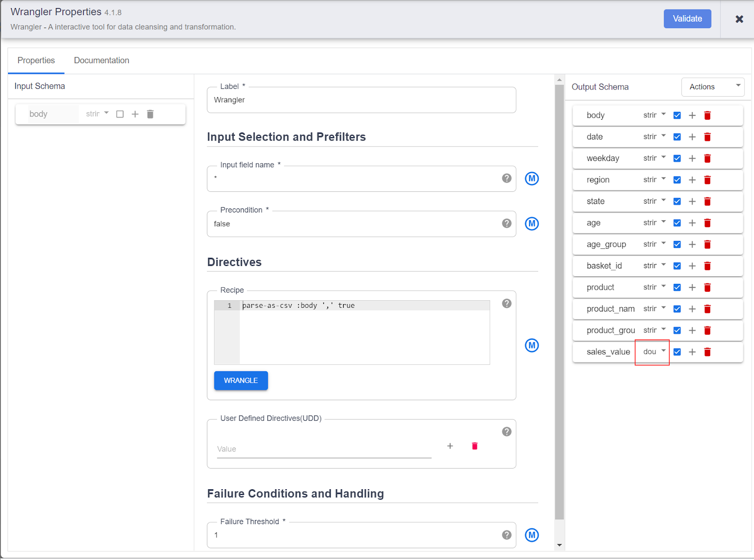The width and height of the screenshot is (754, 560).
Task: Click the Label input field
Action: 361,100
